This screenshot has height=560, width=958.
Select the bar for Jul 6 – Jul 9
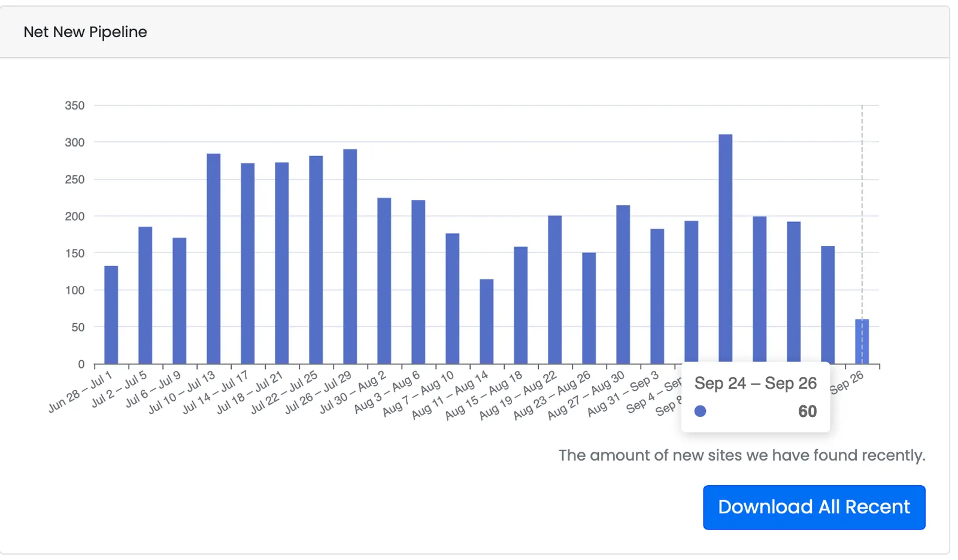pos(179,301)
